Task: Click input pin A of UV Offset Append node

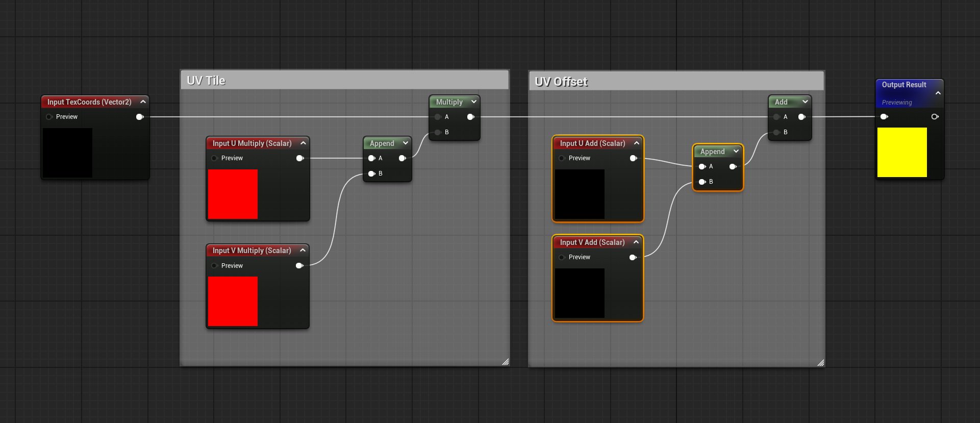Action: tap(702, 166)
